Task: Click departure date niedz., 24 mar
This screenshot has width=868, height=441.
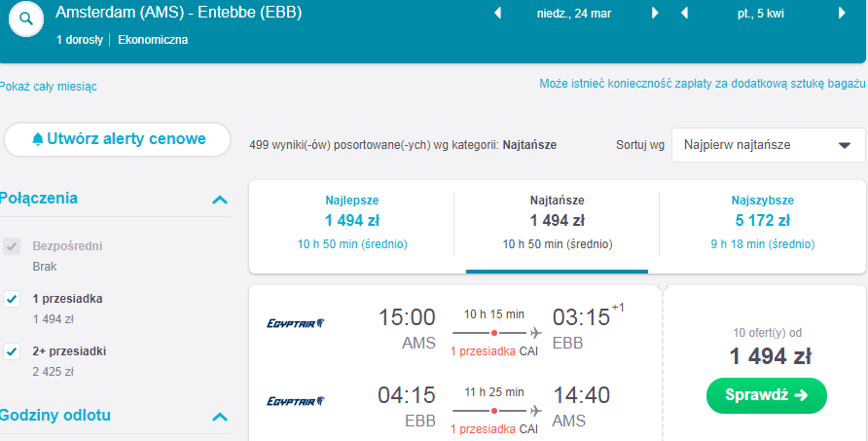Action: pos(574,14)
